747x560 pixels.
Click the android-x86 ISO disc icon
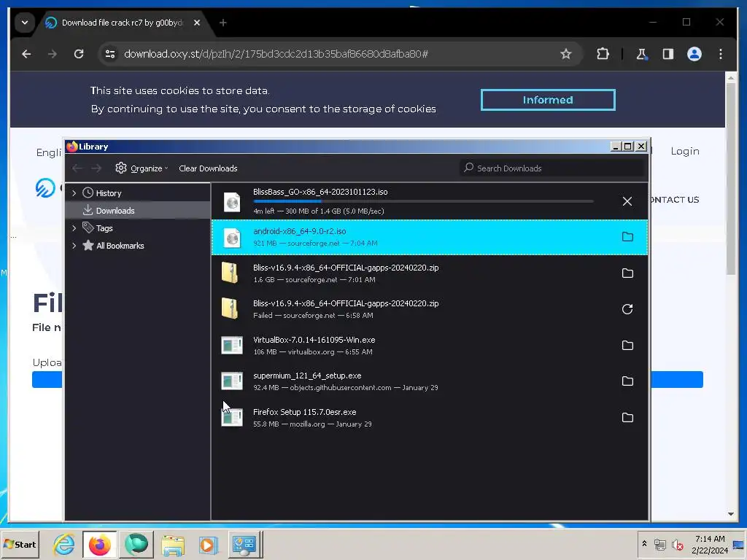pyautogui.click(x=232, y=238)
